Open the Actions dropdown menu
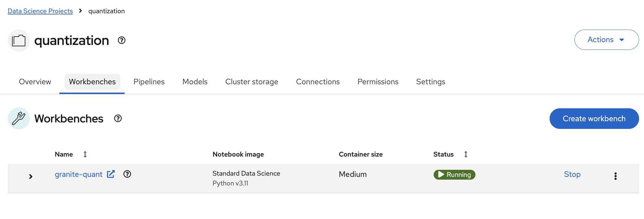644x219 pixels. click(x=606, y=40)
